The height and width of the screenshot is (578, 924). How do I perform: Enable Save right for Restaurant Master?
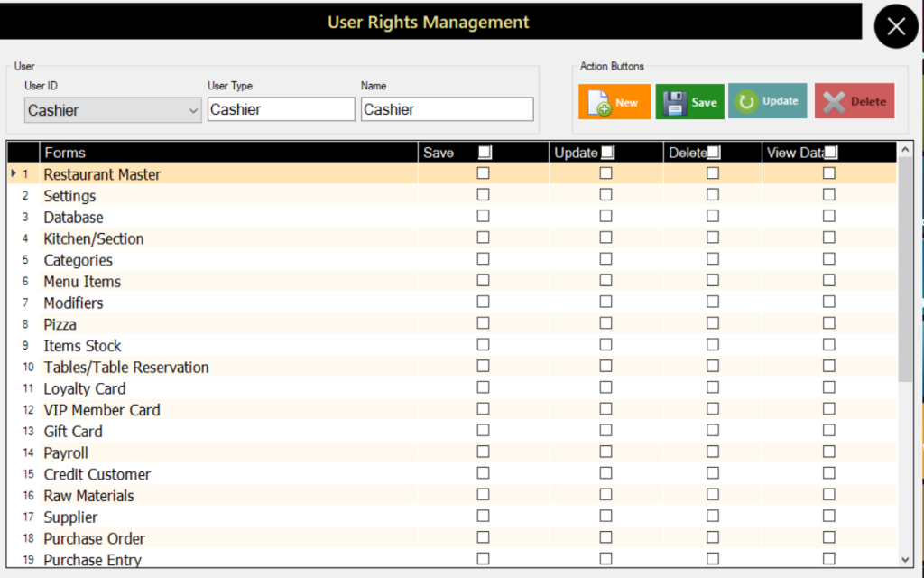click(484, 172)
